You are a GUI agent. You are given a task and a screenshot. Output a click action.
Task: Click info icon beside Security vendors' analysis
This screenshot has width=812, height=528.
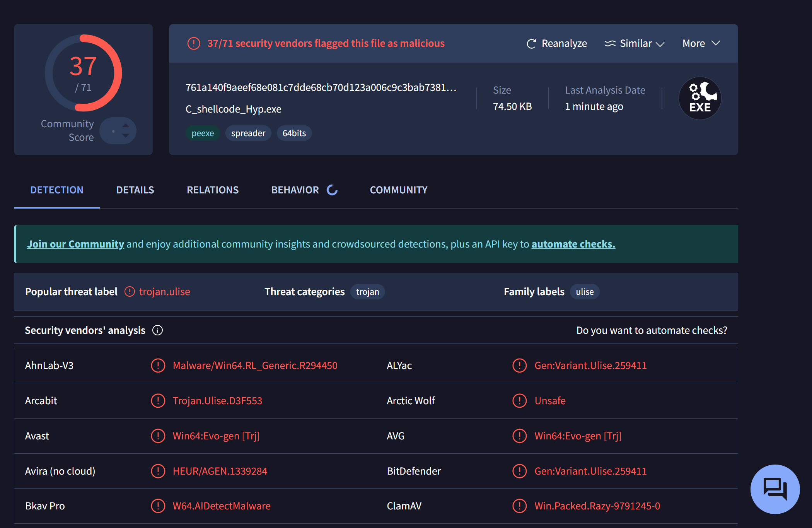[157, 330]
